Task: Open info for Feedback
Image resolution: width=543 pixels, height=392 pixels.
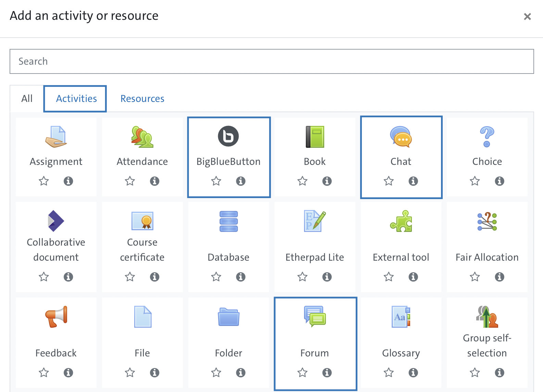Action: [68, 373]
